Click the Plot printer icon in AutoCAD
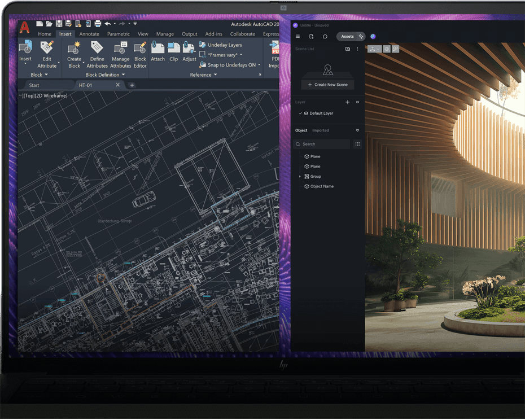 click(98, 24)
